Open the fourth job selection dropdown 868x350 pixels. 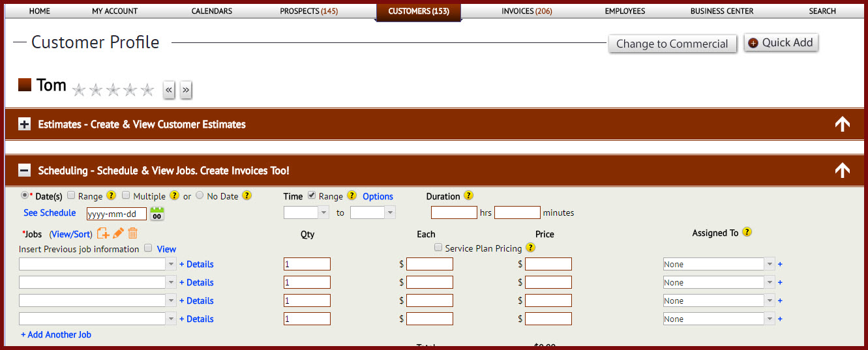pyautogui.click(x=98, y=319)
